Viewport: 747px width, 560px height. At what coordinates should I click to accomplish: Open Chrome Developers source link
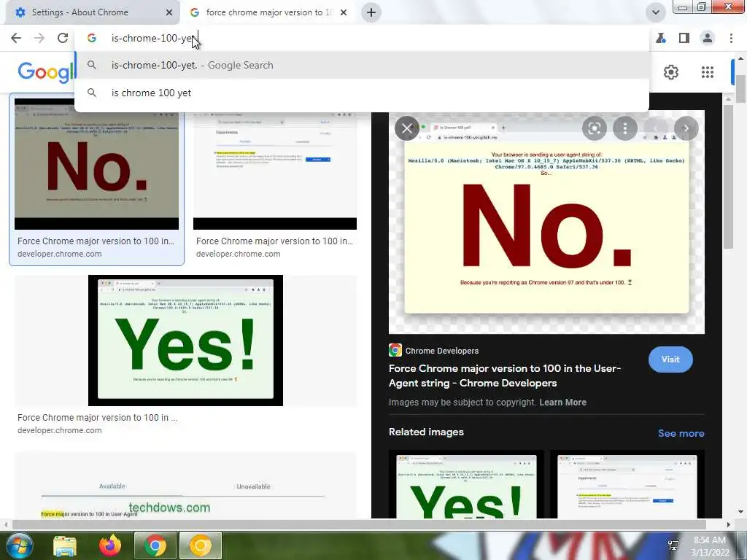(x=433, y=351)
